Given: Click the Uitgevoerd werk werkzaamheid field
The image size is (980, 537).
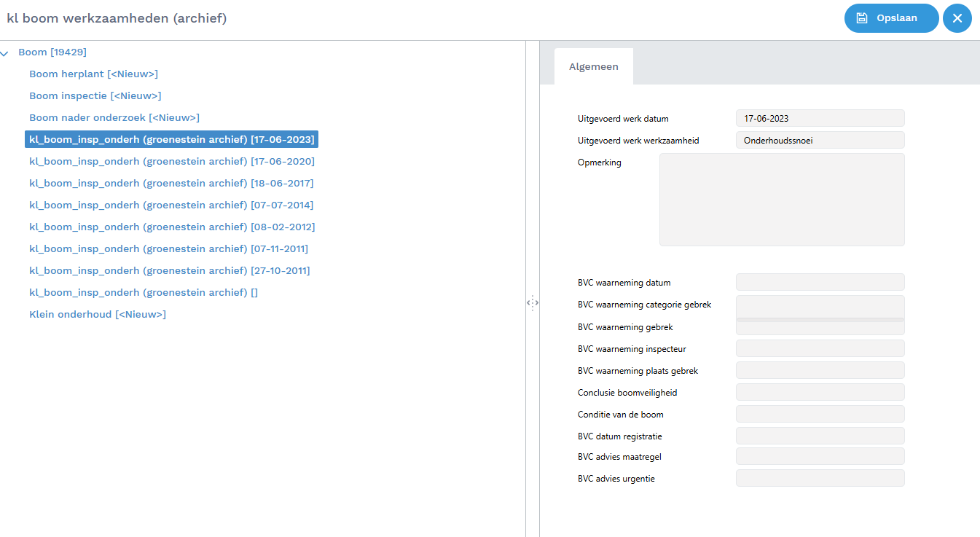Looking at the screenshot, I should point(820,140).
